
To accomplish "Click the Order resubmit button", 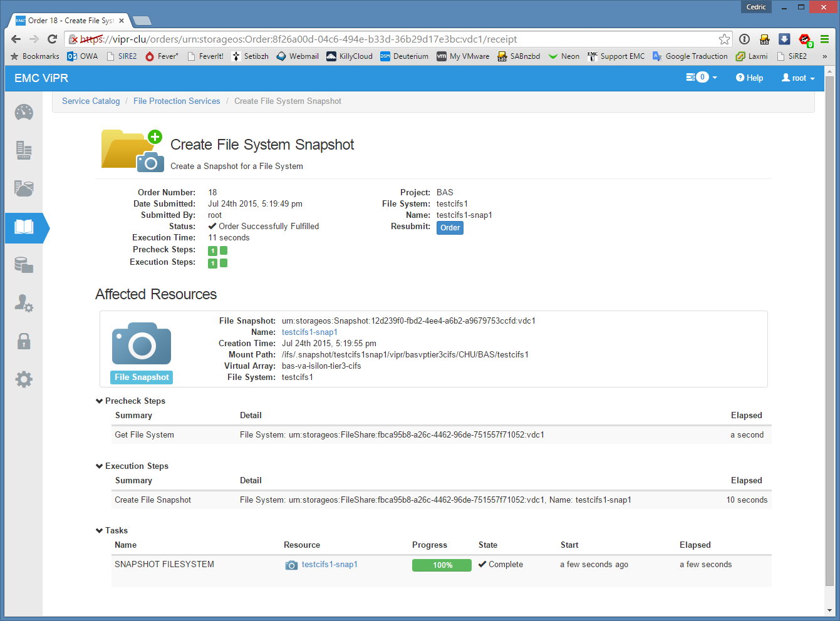I will pyautogui.click(x=450, y=228).
